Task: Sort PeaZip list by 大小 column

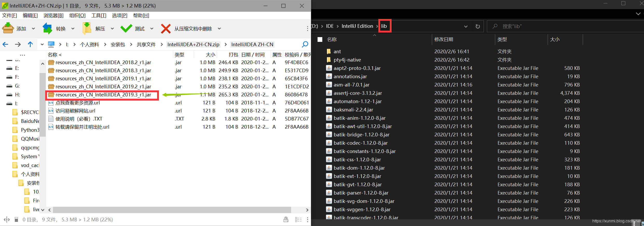Action: tap(210, 55)
